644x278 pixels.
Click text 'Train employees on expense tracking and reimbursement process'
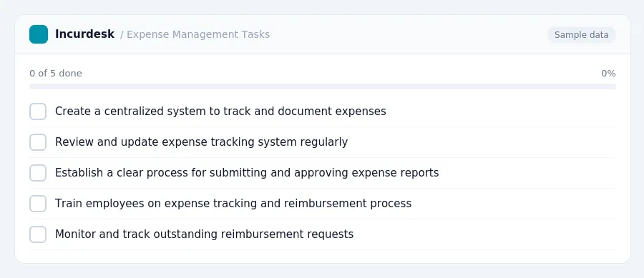(x=233, y=204)
